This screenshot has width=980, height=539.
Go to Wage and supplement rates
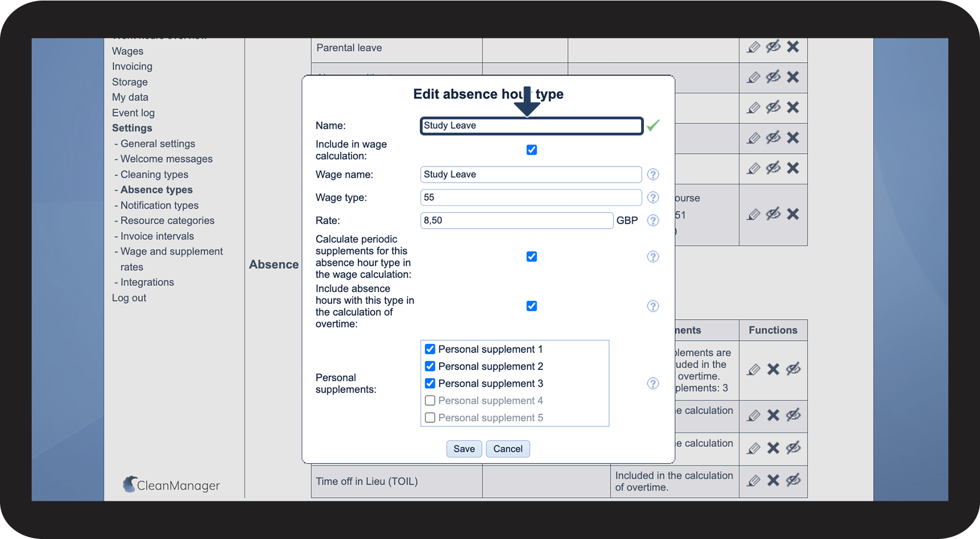coord(171,251)
